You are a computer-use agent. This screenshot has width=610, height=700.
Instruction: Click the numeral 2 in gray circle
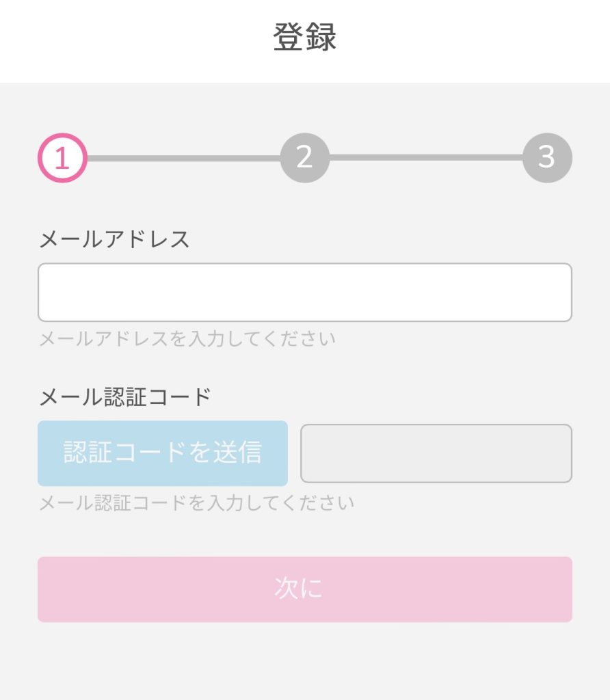(304, 157)
